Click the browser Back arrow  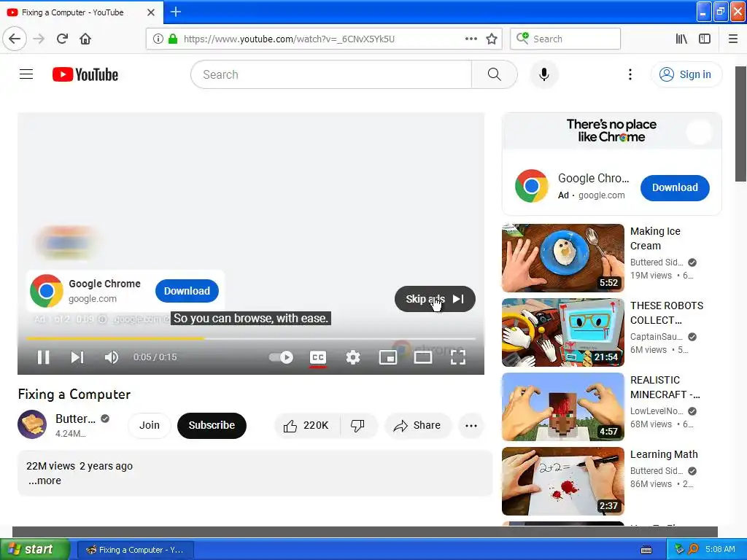point(15,39)
